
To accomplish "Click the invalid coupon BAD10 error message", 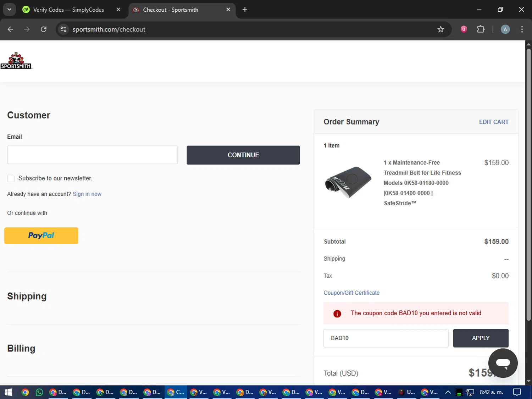I will click(x=417, y=313).
